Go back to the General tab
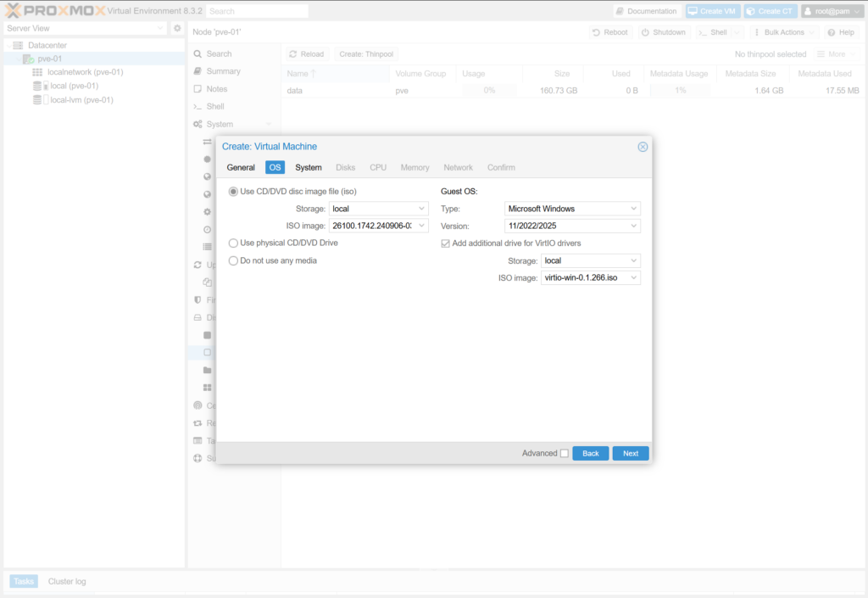 (241, 168)
